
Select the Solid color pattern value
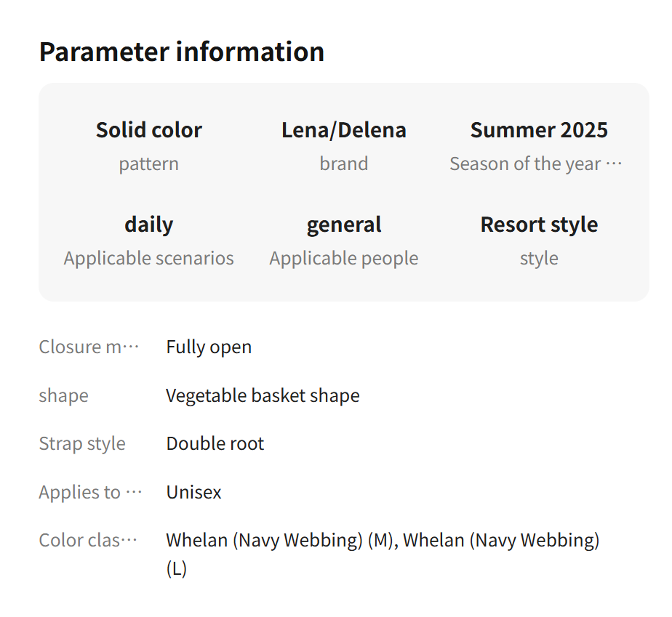coord(149,130)
